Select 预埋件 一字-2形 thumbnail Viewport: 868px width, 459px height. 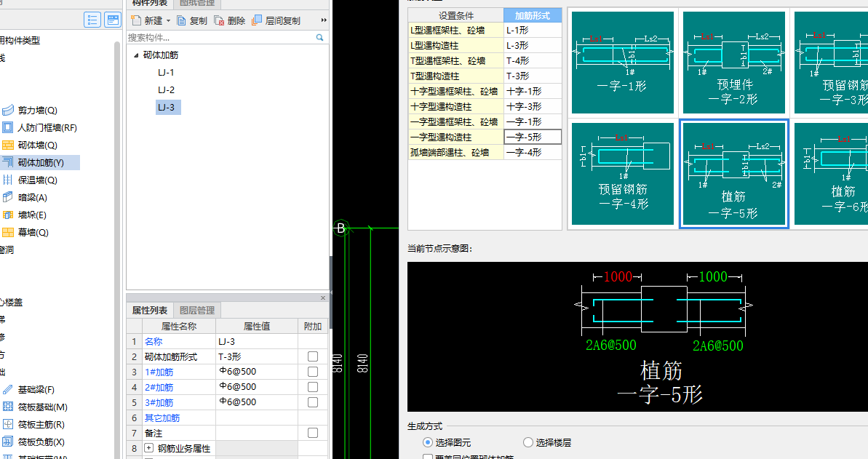coord(734,63)
